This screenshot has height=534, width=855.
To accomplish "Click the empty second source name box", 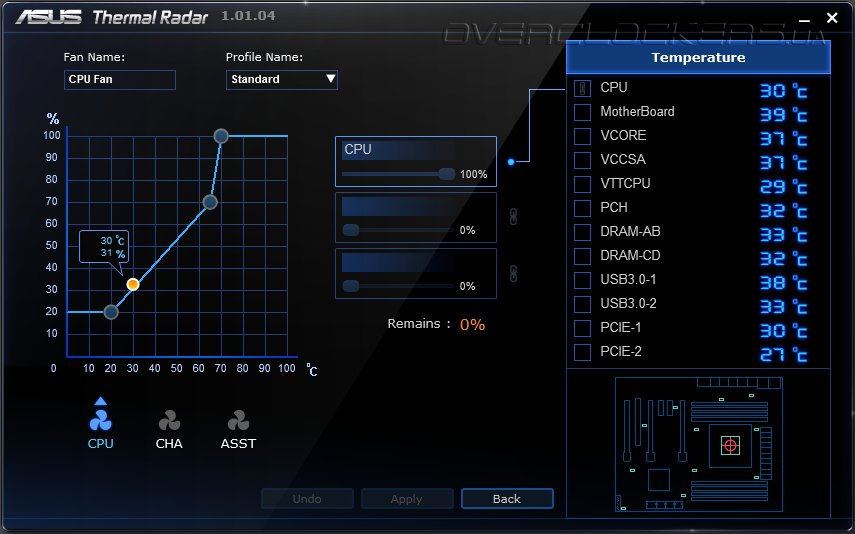I will (398, 207).
